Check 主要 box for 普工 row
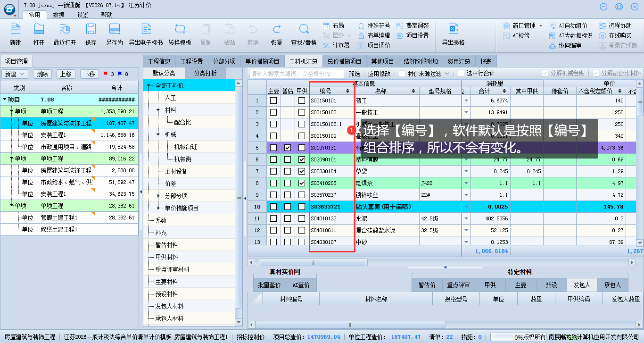The height and width of the screenshot is (343, 644). coord(273,100)
